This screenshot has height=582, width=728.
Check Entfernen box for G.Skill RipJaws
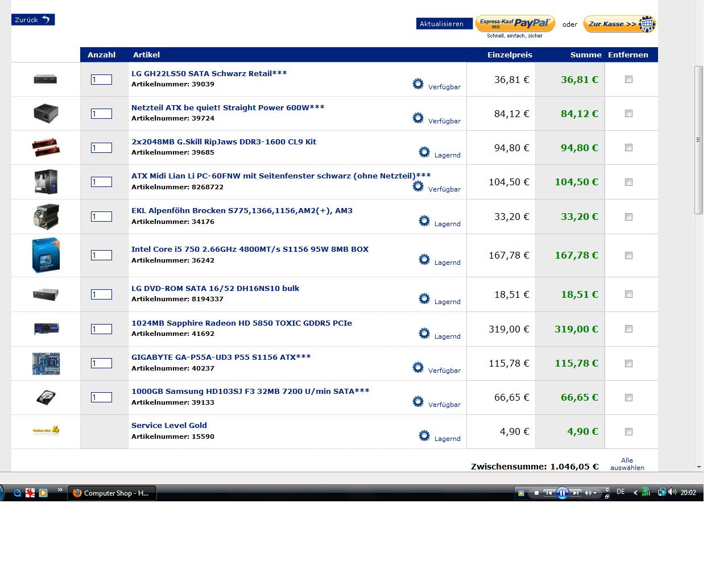pyautogui.click(x=628, y=148)
